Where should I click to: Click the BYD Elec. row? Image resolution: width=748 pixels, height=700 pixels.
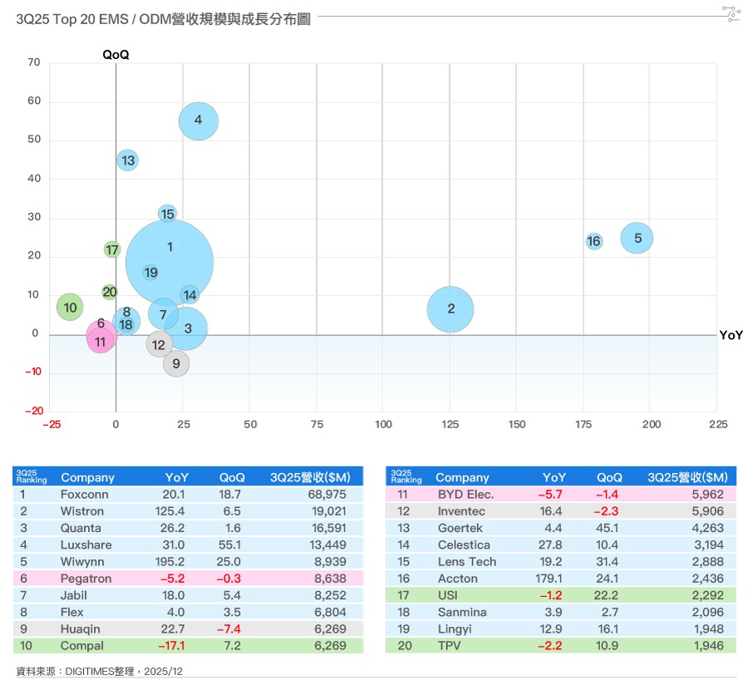pyautogui.click(x=561, y=495)
